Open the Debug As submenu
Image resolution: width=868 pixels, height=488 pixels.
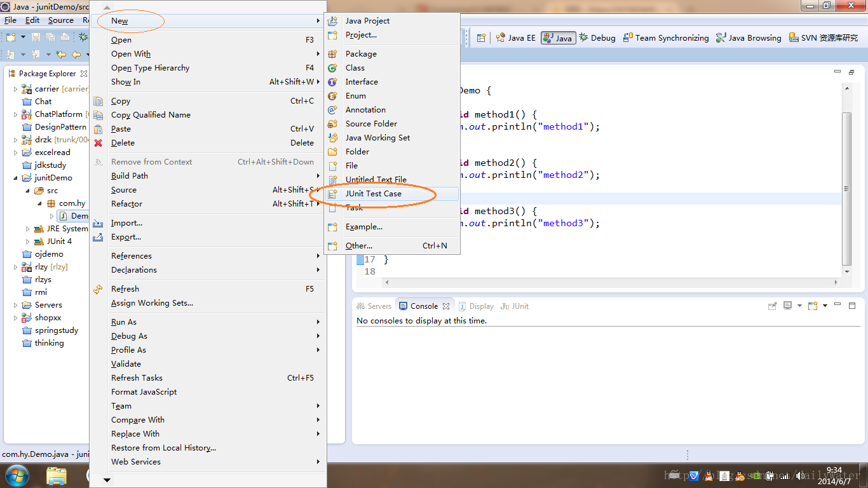[208, 336]
